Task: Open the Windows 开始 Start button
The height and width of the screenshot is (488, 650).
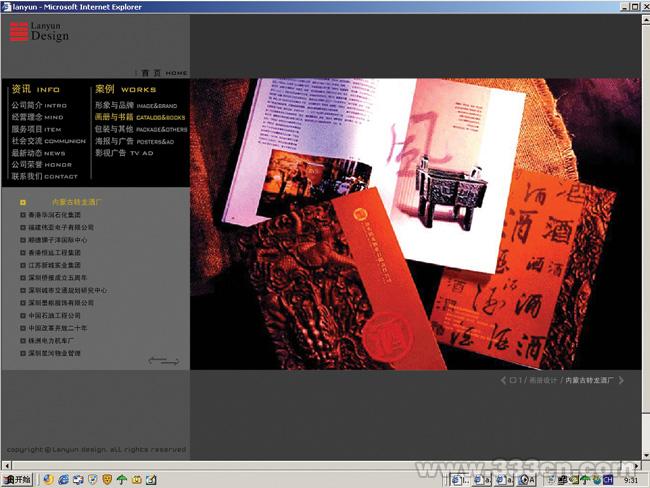Action: click(17, 480)
